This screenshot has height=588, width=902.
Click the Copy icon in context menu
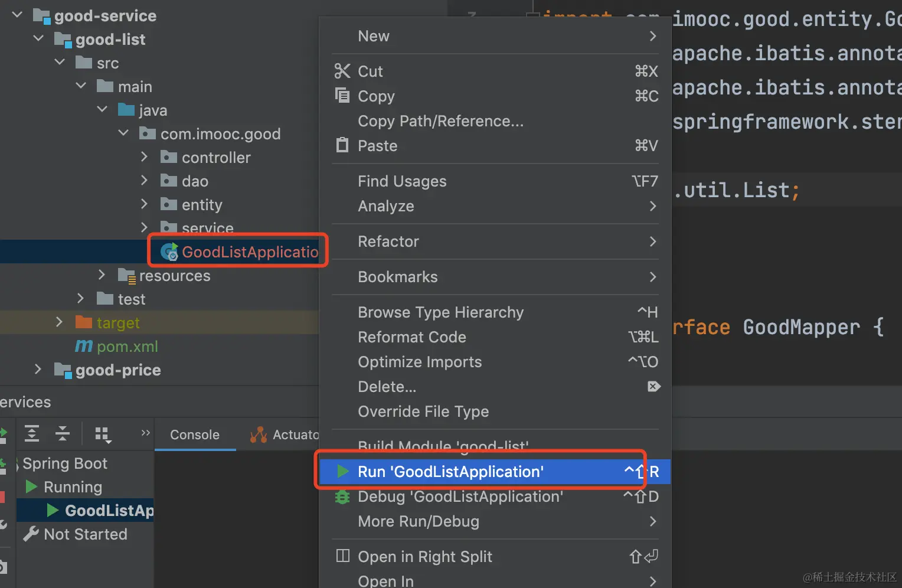[342, 95]
